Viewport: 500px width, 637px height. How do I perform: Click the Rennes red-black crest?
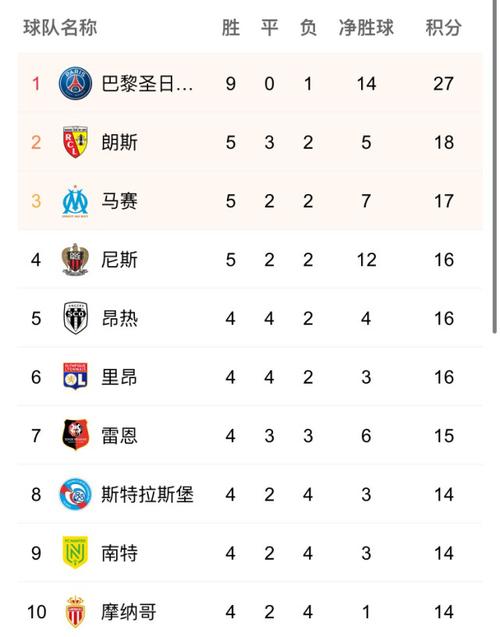coord(75,436)
